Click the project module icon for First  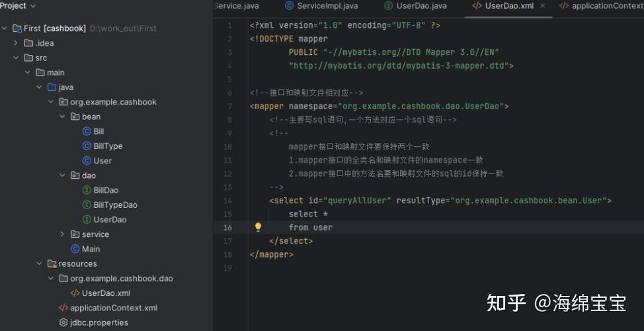pos(17,28)
